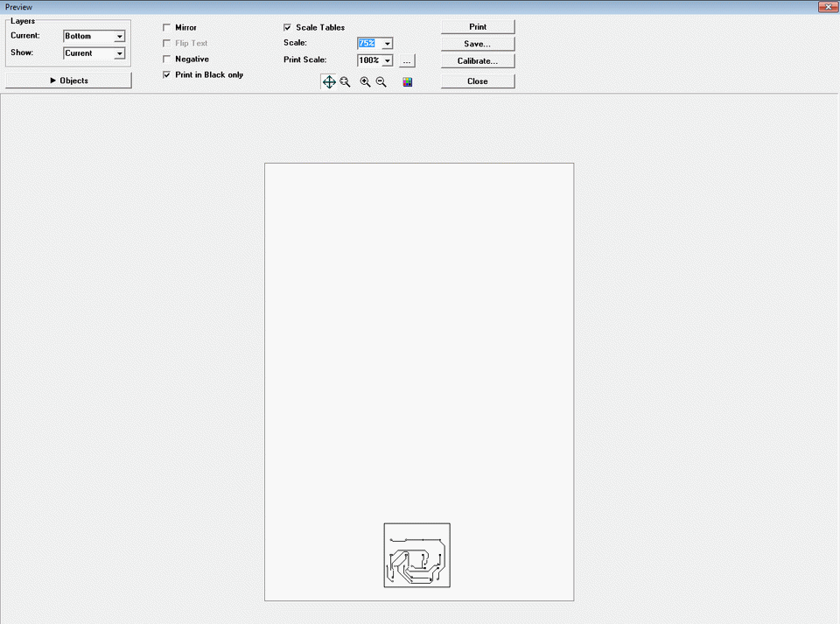Open the color palette settings icon
The width and height of the screenshot is (840, 624).
pos(408,82)
